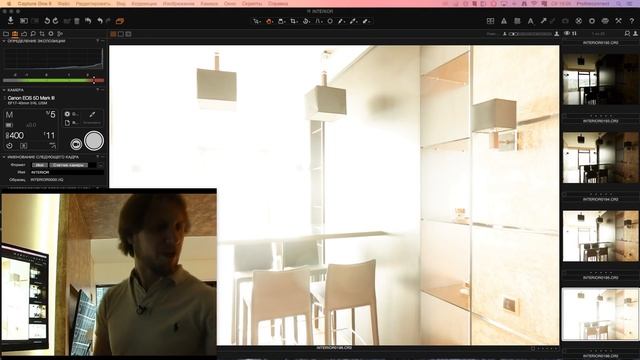Click the annotations letter A icon
This screenshot has height=360, width=640.
(x=530, y=21)
